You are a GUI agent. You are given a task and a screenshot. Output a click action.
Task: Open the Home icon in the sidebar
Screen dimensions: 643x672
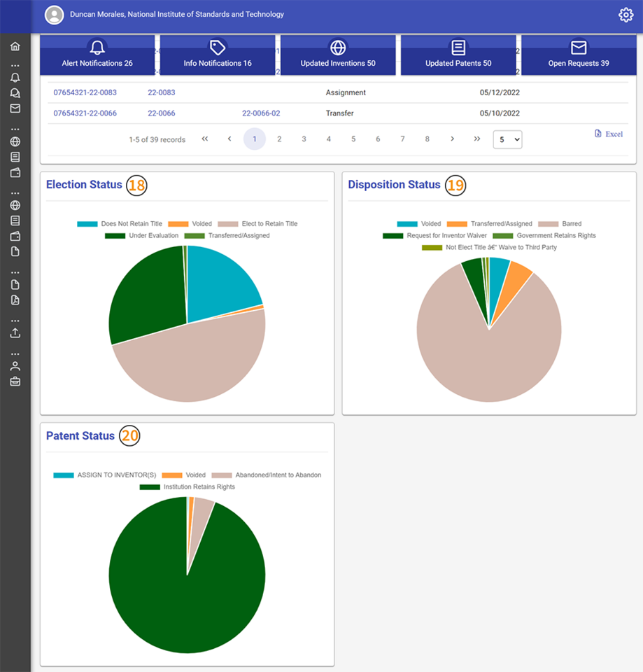point(14,45)
